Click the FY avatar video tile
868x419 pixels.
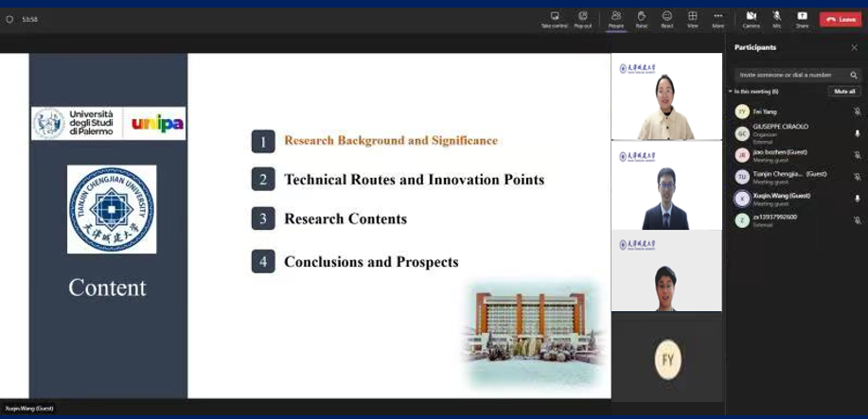(x=666, y=358)
